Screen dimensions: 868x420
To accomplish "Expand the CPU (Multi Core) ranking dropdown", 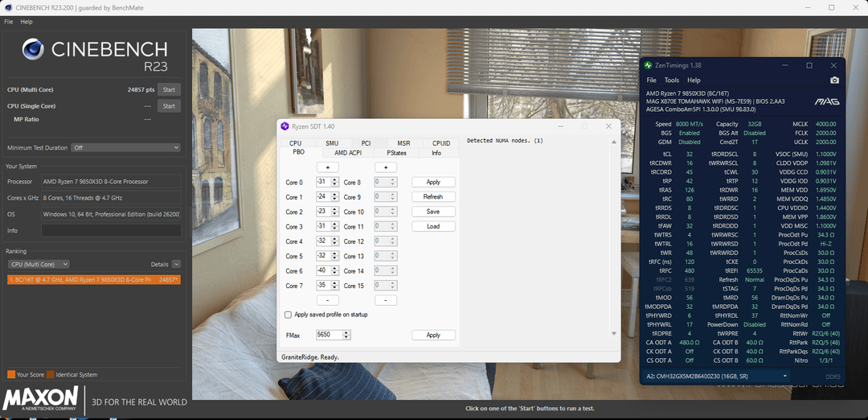I will (38, 264).
